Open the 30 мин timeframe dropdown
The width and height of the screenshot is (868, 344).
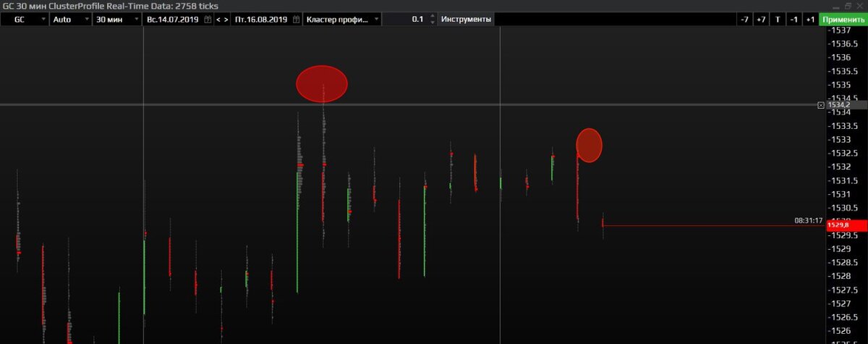click(x=117, y=20)
